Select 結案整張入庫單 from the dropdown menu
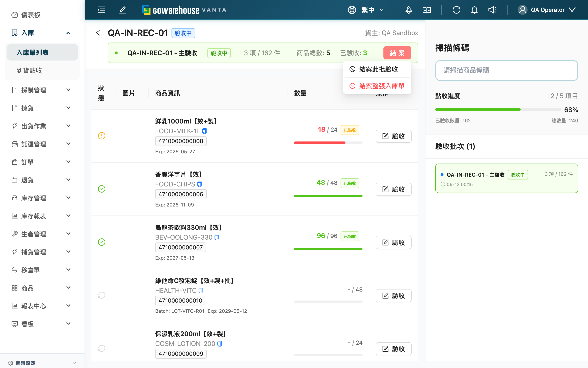Screen dimensions: 588x368 [377, 86]
